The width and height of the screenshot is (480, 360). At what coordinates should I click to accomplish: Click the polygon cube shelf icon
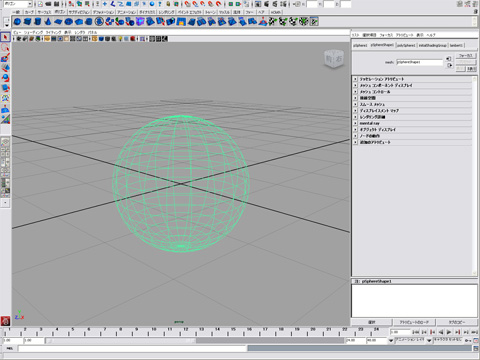27,22
